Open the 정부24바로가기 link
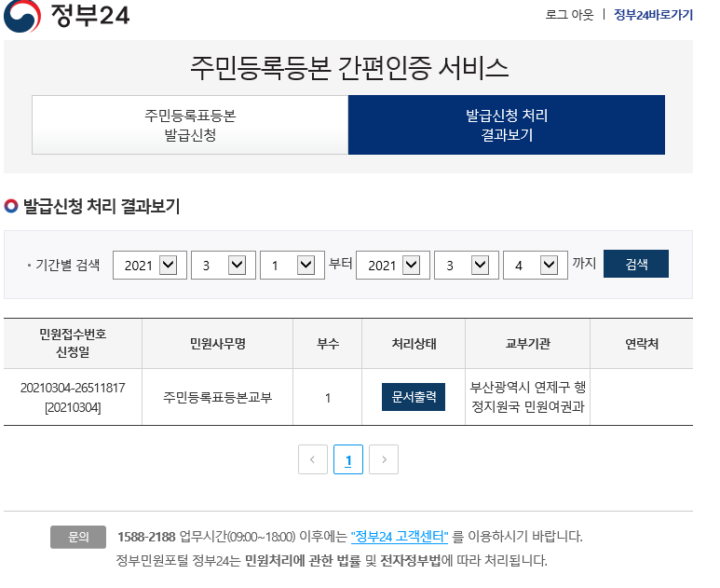The image size is (720, 588). [653, 15]
